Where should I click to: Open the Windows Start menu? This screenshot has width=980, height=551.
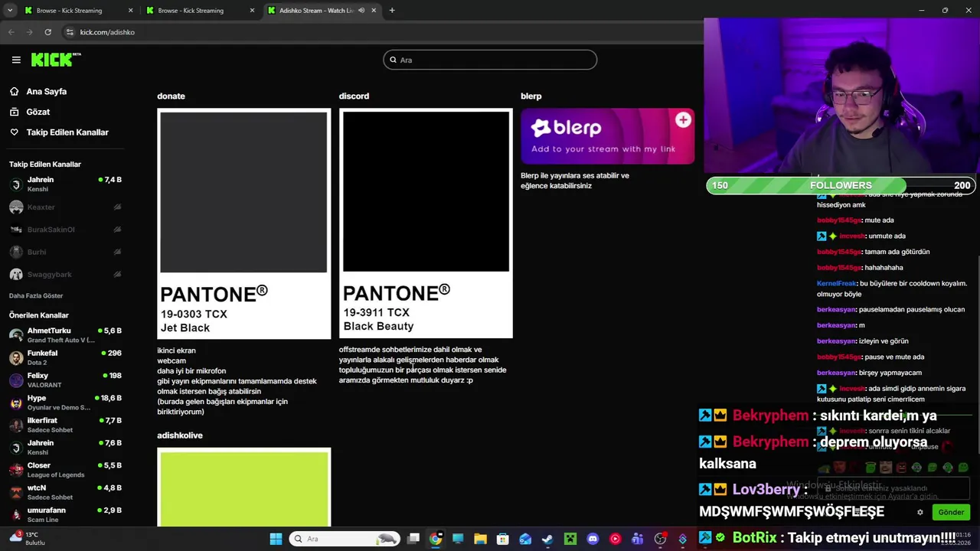pos(276,539)
